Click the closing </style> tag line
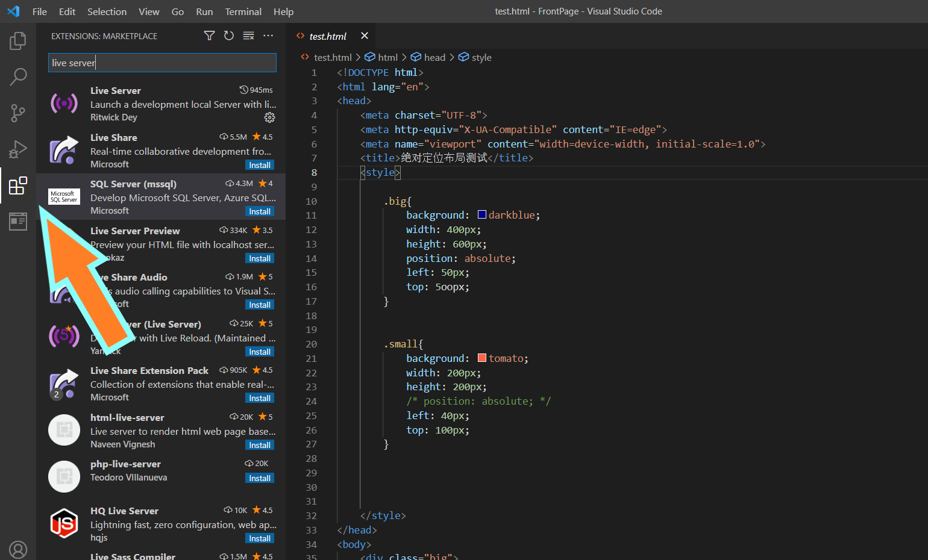 click(383, 515)
